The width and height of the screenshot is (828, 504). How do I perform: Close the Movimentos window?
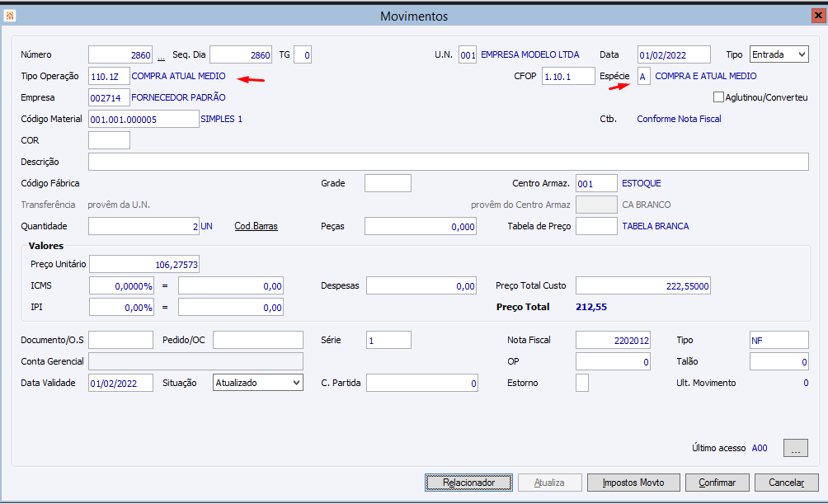pos(818,16)
